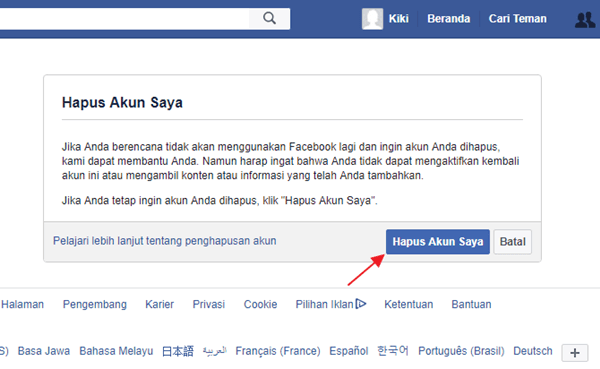Open the Ketentuan footer link

tap(409, 304)
